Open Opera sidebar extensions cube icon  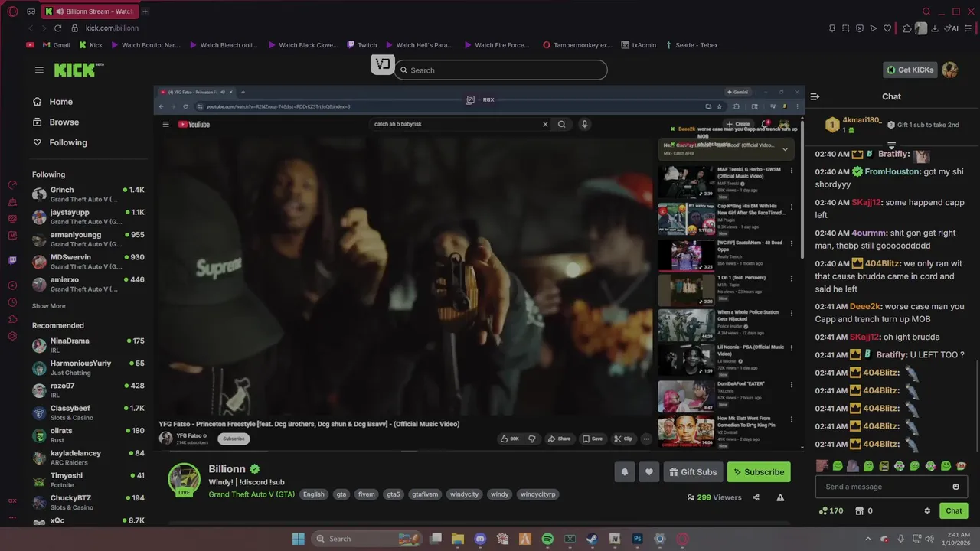tap(12, 319)
